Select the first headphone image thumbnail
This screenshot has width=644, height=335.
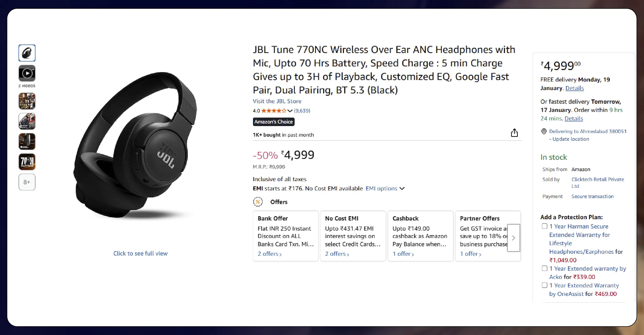tap(27, 53)
